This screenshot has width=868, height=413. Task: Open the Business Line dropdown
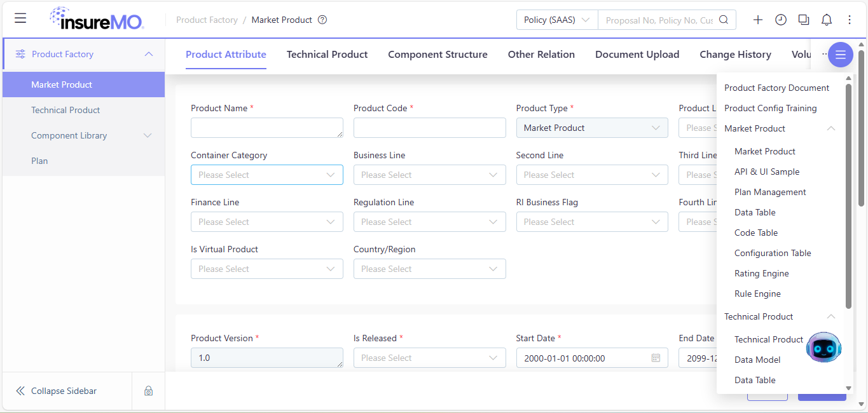point(430,175)
